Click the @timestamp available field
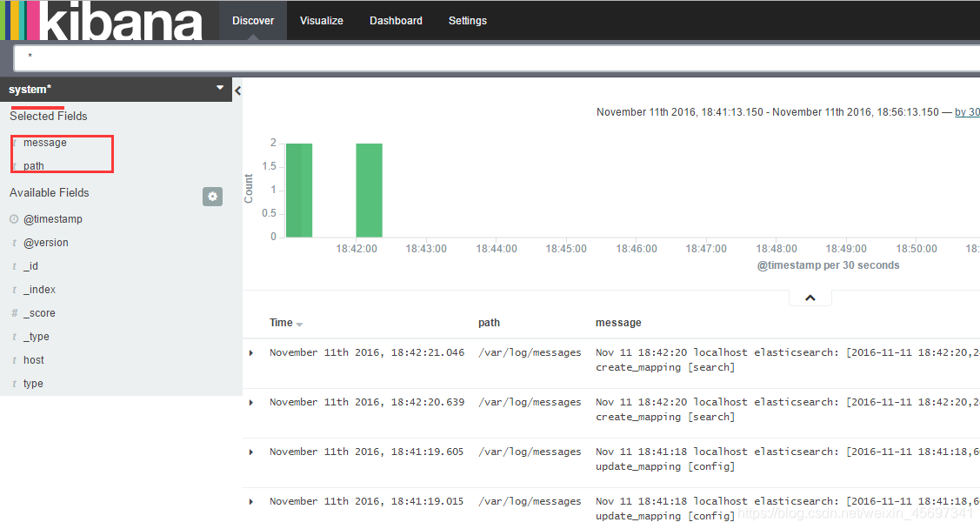 pos(53,219)
